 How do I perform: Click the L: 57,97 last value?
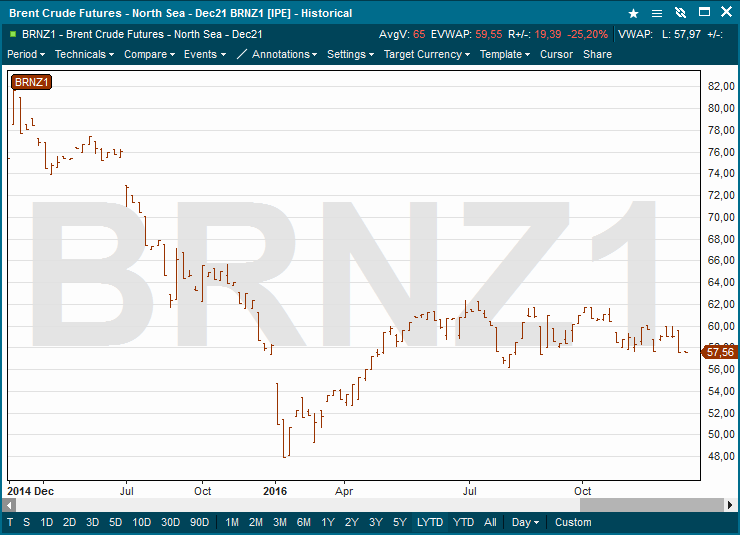[681, 34]
